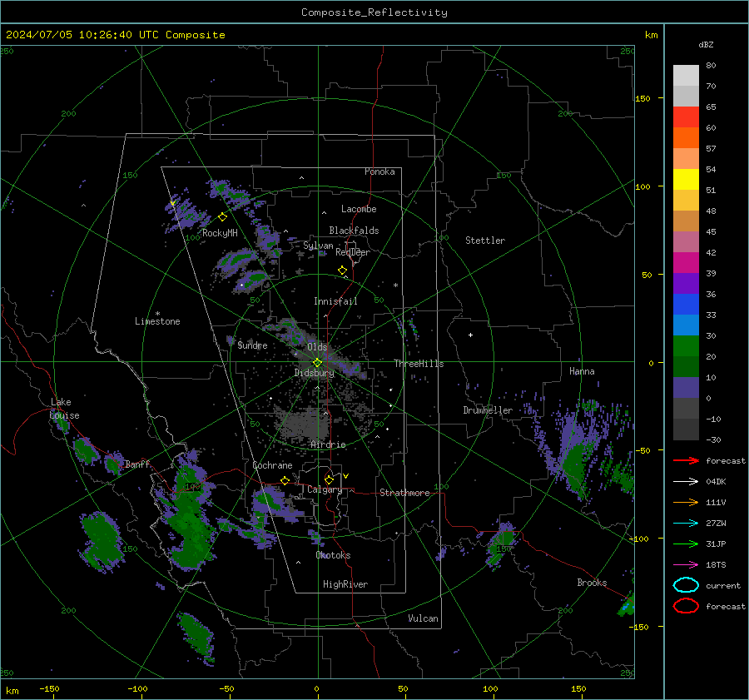Click the Banff label
749x700 pixels.
point(137,464)
